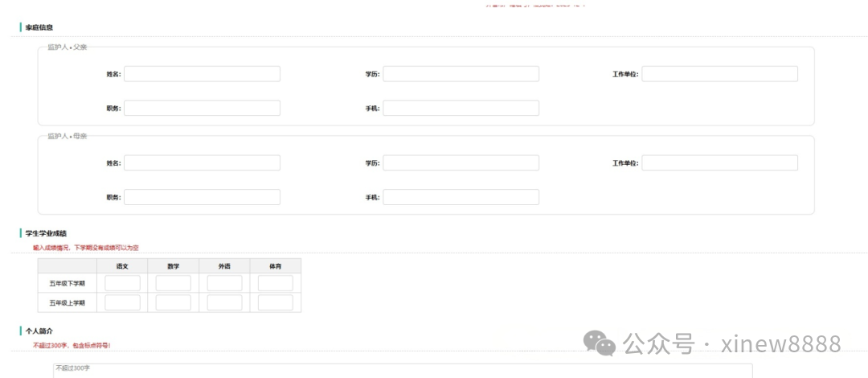The image size is (868, 378).
Task: Click 五年级下学期 数学 score box
Action: (x=173, y=283)
